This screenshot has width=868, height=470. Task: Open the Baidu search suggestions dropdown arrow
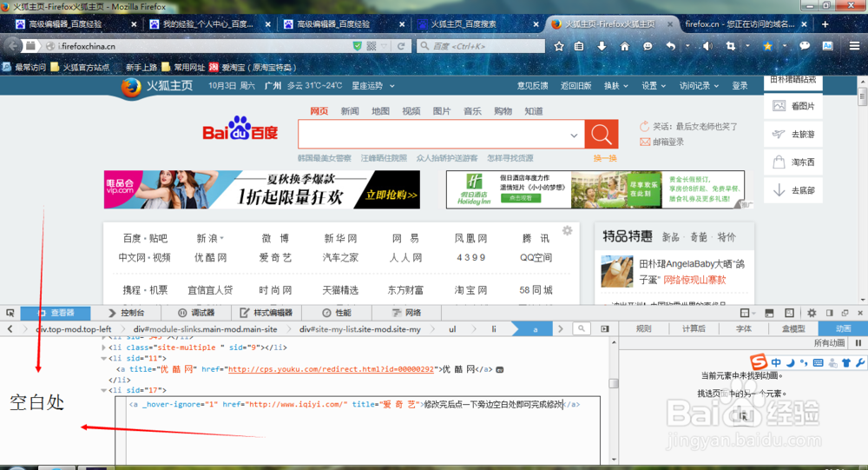[574, 136]
